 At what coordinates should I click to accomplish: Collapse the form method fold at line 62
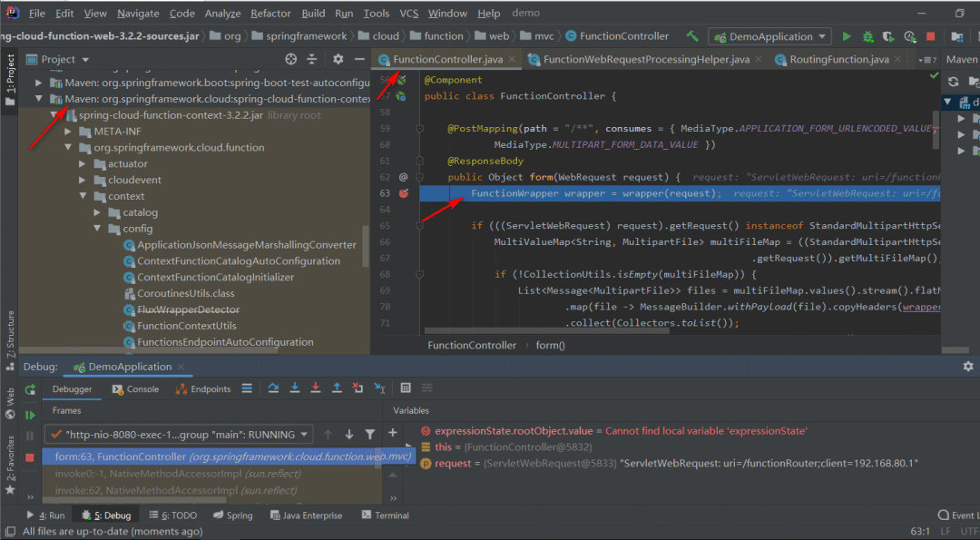pyautogui.click(x=420, y=177)
